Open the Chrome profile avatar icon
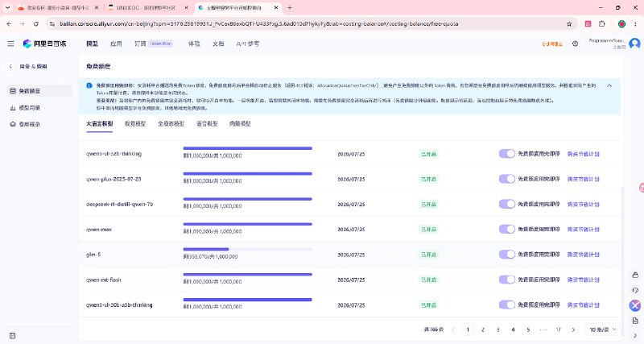 [621, 24]
